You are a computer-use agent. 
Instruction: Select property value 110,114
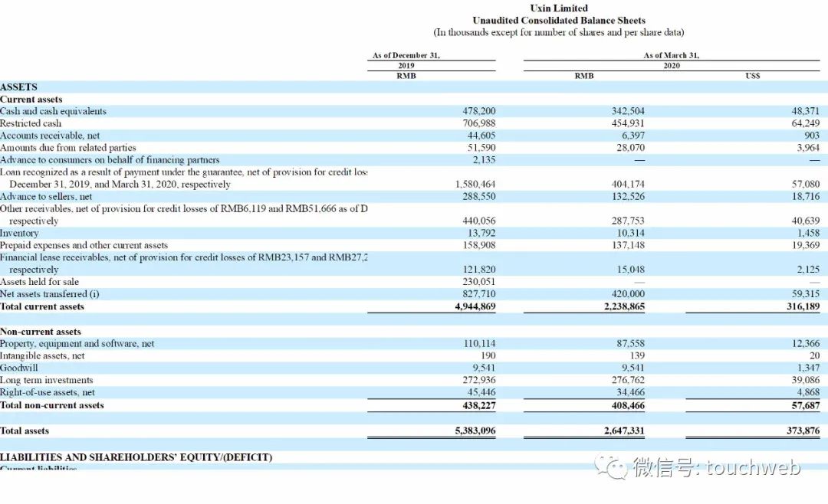point(479,344)
